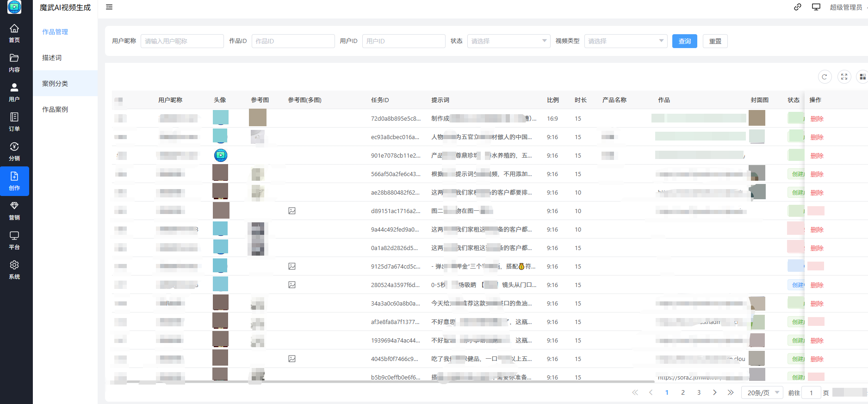Open multi-image reference icon for task d89151ac1716a2
The width and height of the screenshot is (868, 404).
(x=292, y=211)
